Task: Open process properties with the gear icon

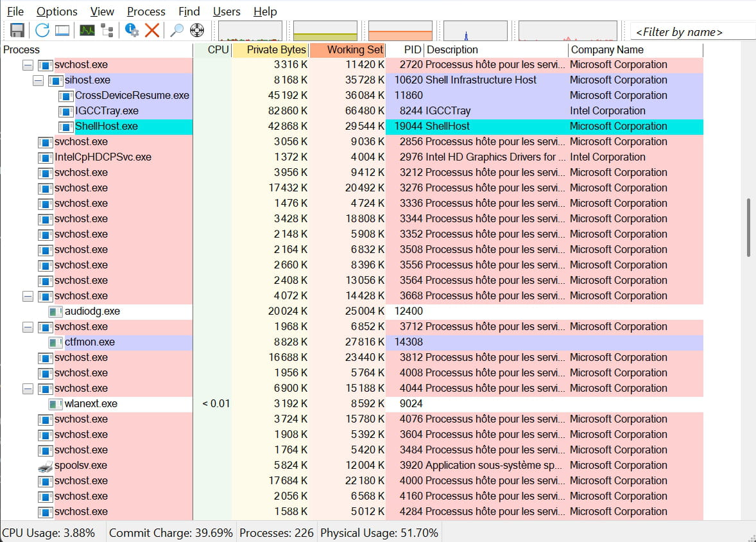Action: (132, 30)
